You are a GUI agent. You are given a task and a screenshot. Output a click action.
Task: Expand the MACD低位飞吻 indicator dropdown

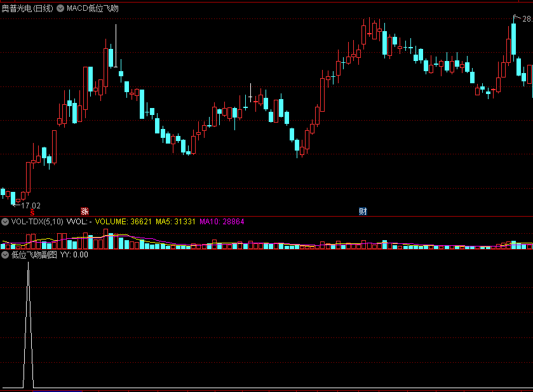[60, 8]
